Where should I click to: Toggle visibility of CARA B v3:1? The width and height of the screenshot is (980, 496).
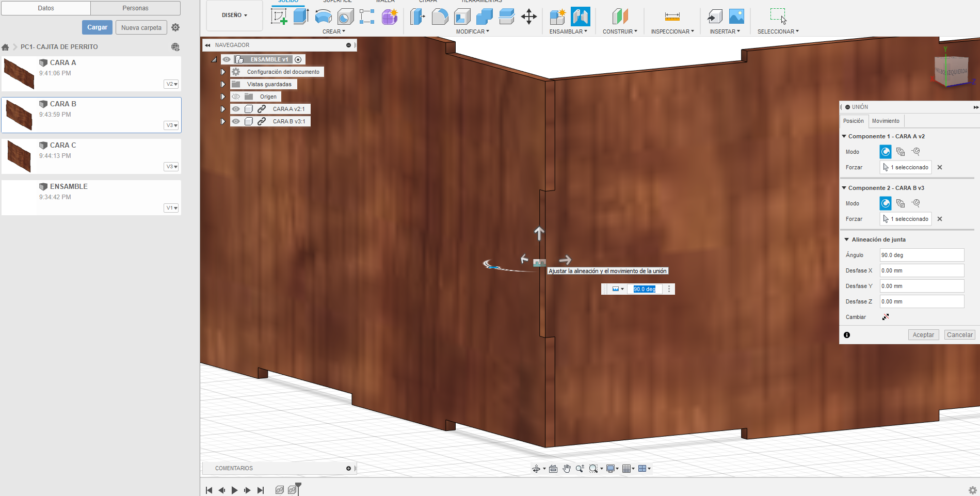click(236, 121)
